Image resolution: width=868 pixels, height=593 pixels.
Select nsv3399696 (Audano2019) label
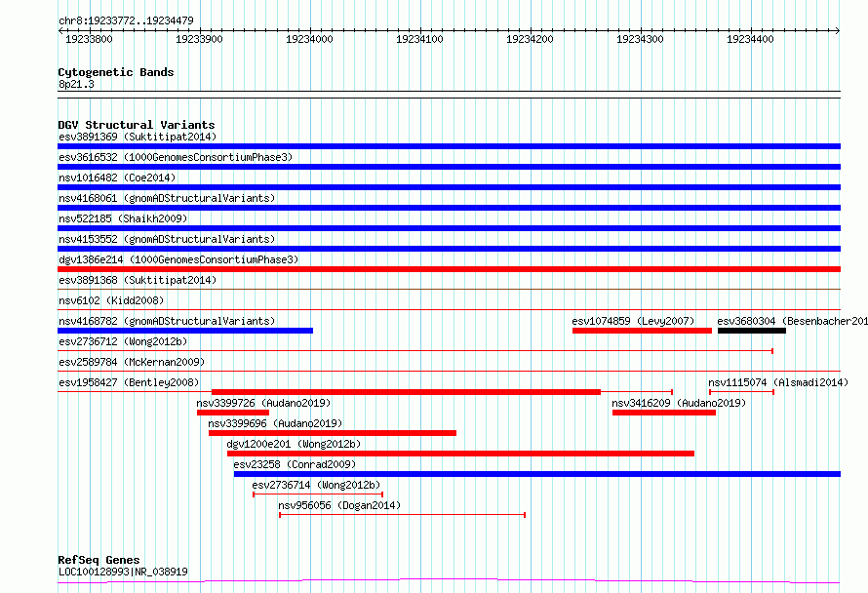pyautogui.click(x=275, y=423)
